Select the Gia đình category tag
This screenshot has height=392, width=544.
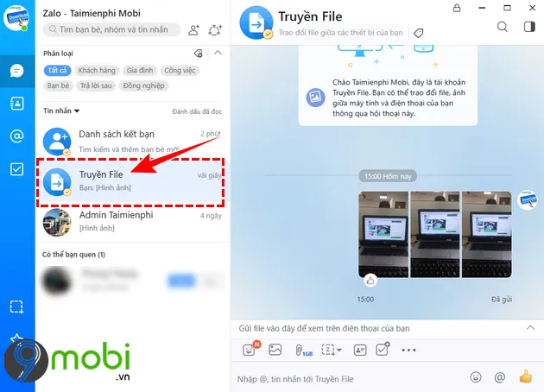pyautogui.click(x=140, y=71)
